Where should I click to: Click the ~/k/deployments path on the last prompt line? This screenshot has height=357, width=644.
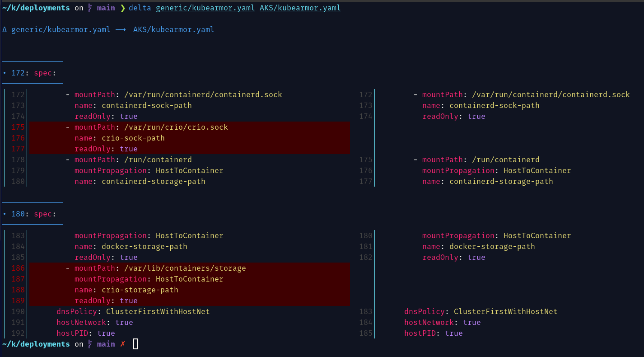tap(36, 344)
